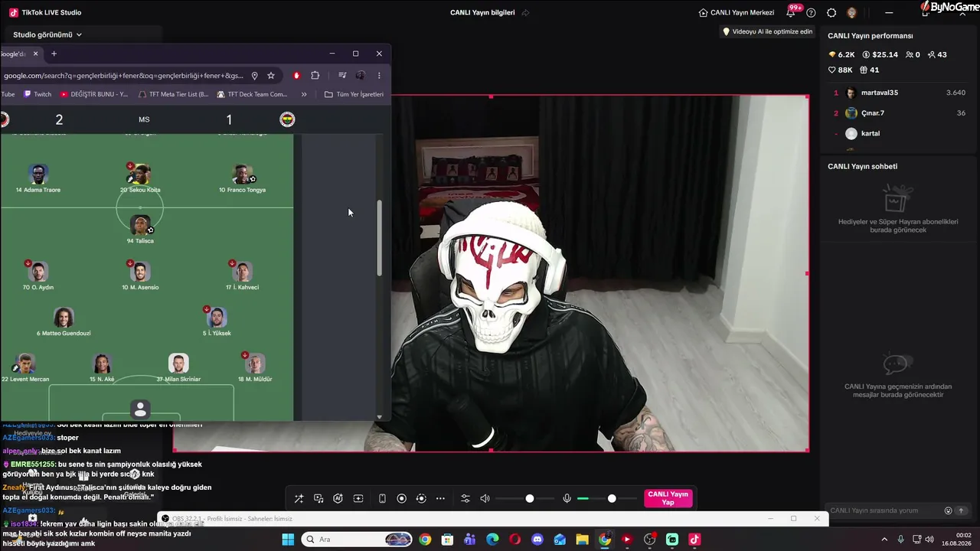Open Discord from the taskbar
The height and width of the screenshot is (551, 980).
tap(537, 540)
